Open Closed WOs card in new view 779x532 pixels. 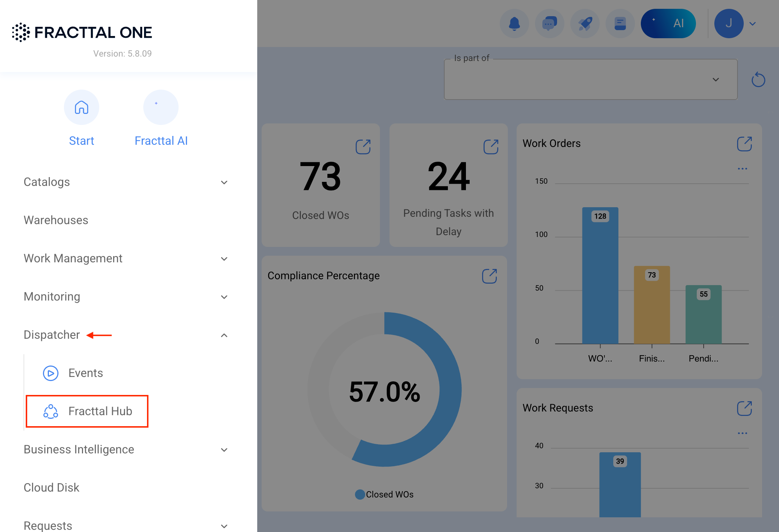click(x=363, y=147)
